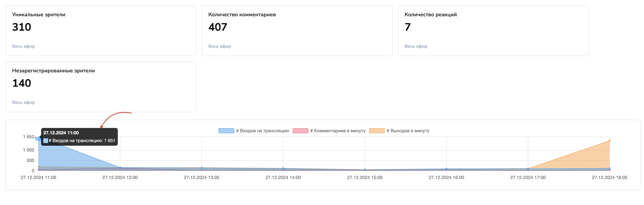Viewport: 644px width, 205px height.
Task: Hide the '# Комментариев в минуту' series label
Action: point(338,131)
